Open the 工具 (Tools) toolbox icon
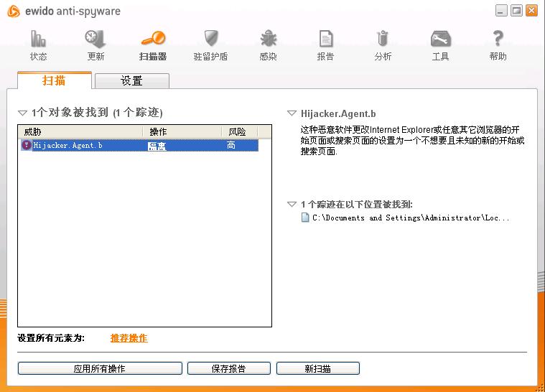Viewport: 545px width, 392px height. click(440, 39)
